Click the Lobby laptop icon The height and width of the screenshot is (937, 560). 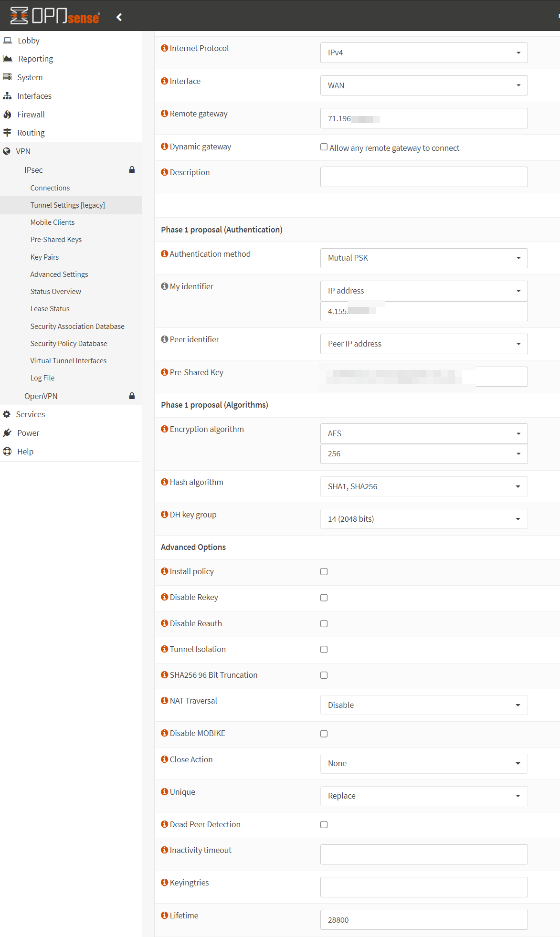pyautogui.click(x=8, y=41)
